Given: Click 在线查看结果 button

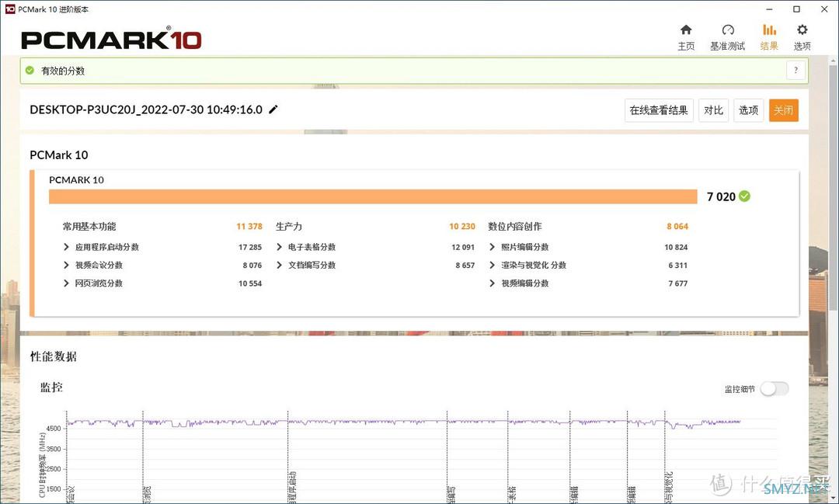Looking at the screenshot, I should pos(659,110).
